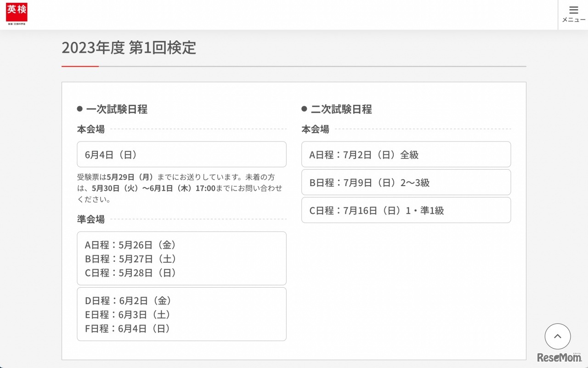Click the 英検 logo in the top-left corner
The height and width of the screenshot is (368, 588).
(17, 12)
